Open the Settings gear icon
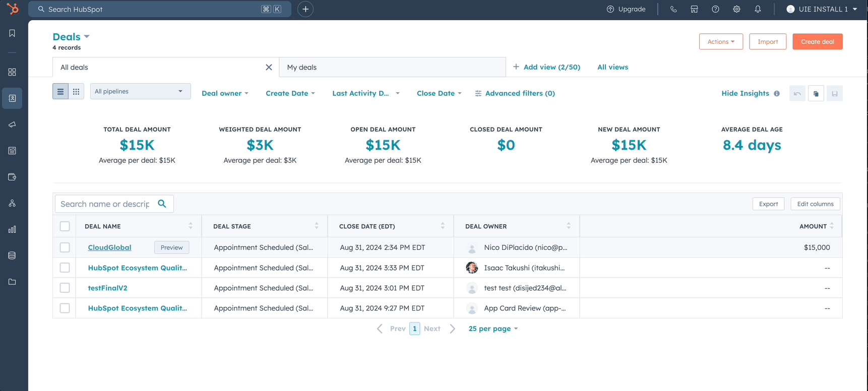Viewport: 868px width, 391px height. coord(736,9)
